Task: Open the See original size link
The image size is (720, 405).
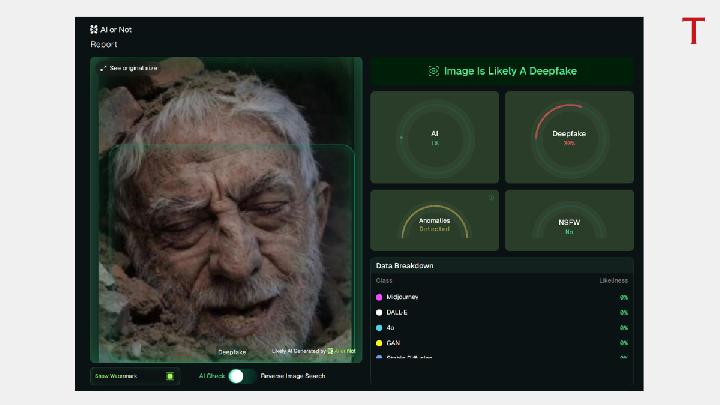Action: click(132, 68)
